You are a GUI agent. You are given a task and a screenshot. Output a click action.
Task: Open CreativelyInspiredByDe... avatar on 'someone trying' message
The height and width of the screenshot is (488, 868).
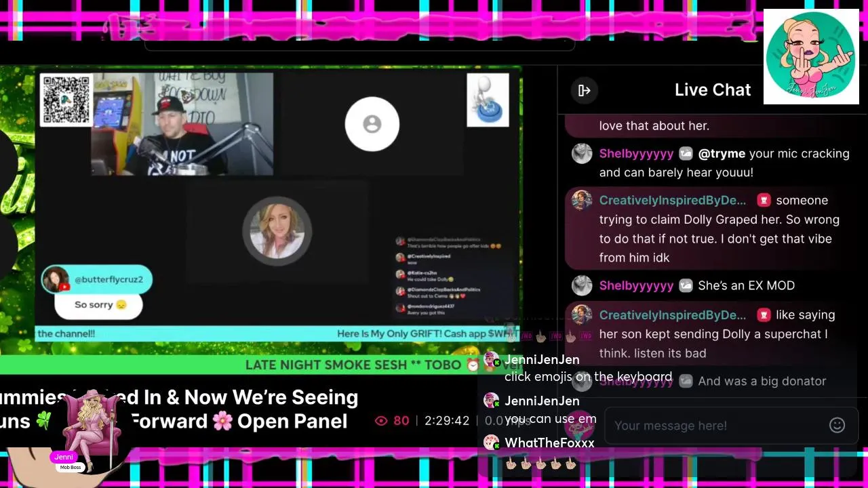click(582, 201)
